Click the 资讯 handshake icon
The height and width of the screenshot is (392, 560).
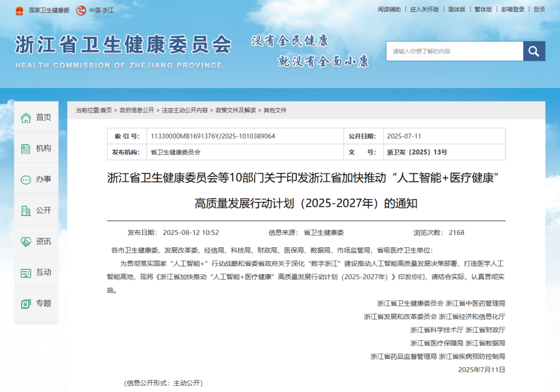(26, 242)
